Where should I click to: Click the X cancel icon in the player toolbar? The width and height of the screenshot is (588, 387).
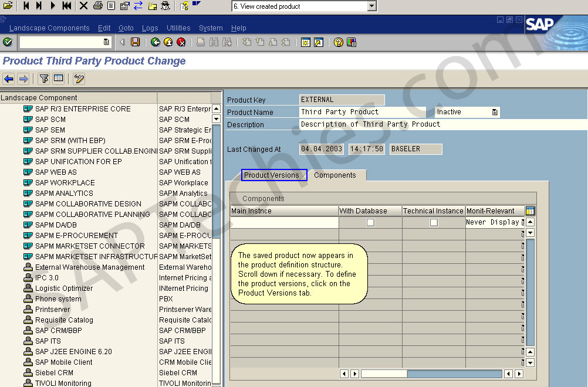[x=84, y=6]
